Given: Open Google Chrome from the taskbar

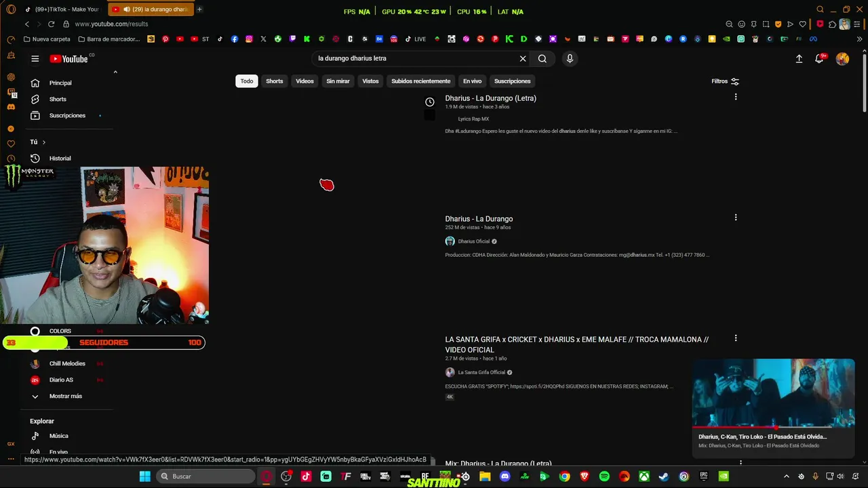Looking at the screenshot, I should (x=564, y=476).
